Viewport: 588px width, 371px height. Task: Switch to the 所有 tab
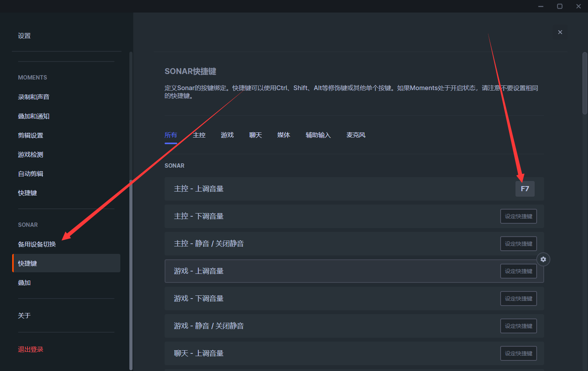pyautogui.click(x=171, y=135)
